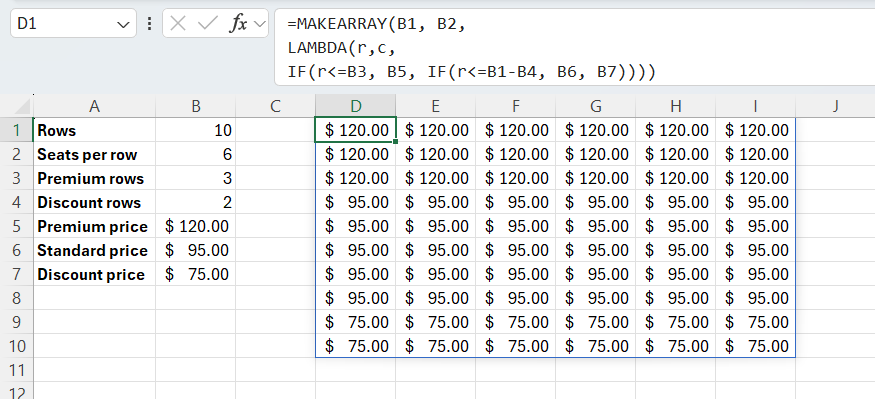Select row 5 header
The height and width of the screenshot is (399, 875).
coord(17,226)
